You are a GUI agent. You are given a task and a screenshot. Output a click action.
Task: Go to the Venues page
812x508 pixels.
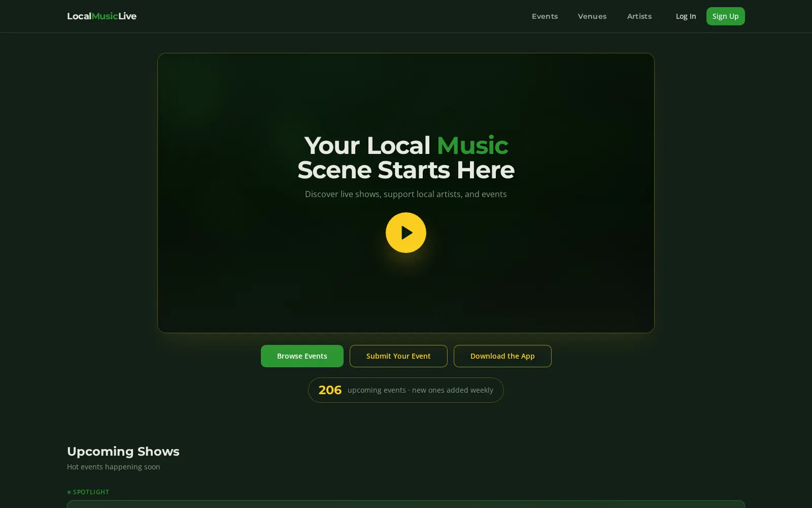tap(592, 16)
